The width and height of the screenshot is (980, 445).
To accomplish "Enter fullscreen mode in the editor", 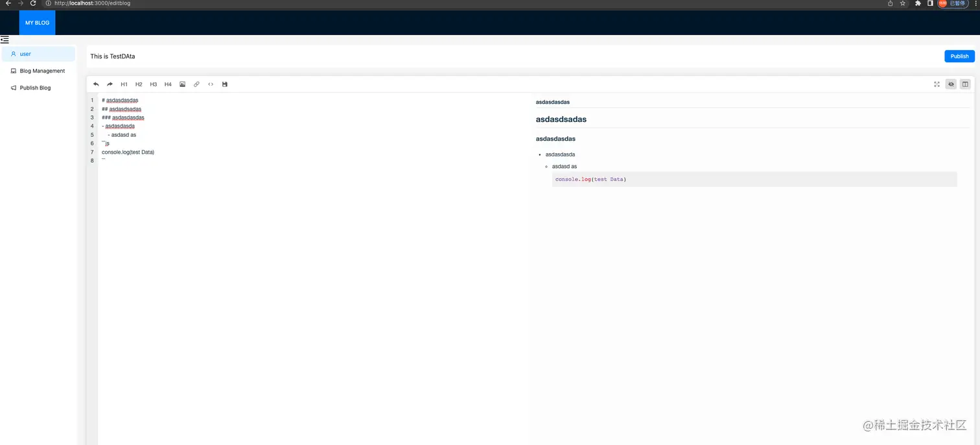I will pos(937,84).
